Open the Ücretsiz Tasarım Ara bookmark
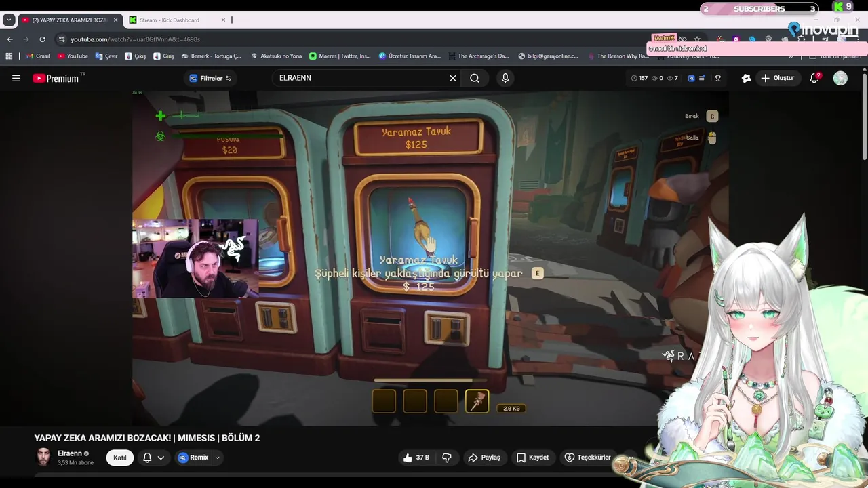This screenshot has width=868, height=488. [410, 56]
